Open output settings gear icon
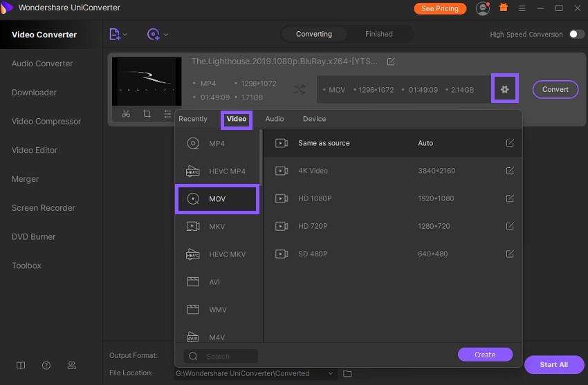588x385 pixels. tap(504, 89)
